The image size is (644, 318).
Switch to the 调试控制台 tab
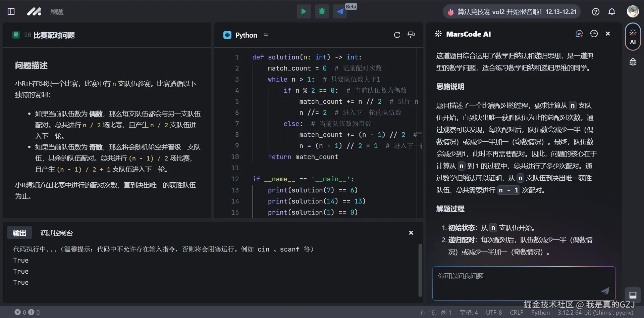56,232
